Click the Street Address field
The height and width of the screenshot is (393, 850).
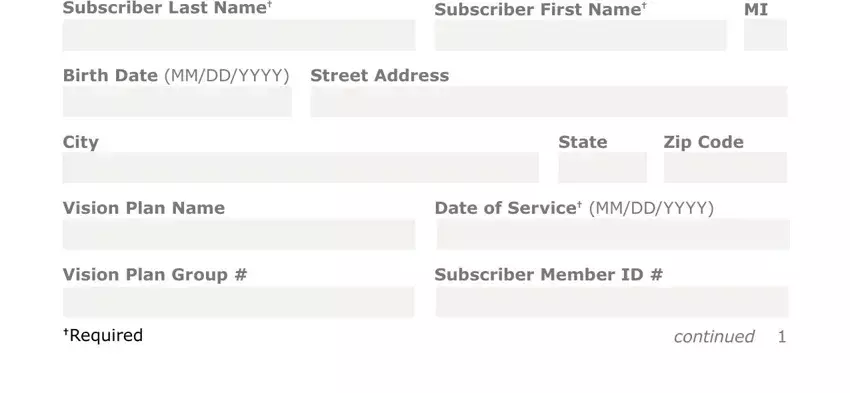tap(549, 101)
